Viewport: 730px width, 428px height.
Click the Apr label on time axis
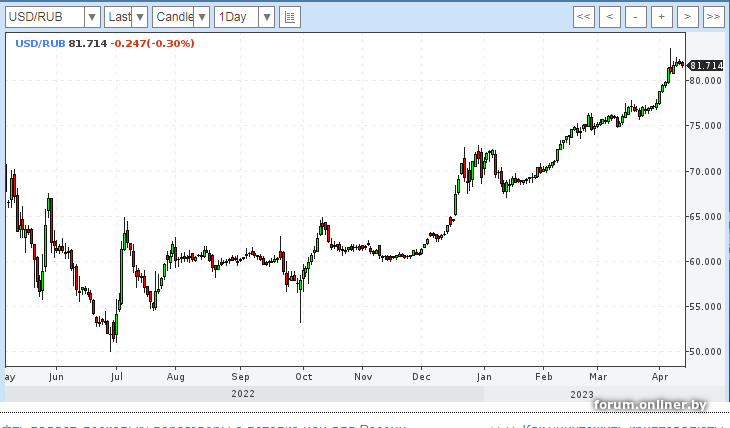[660, 376]
